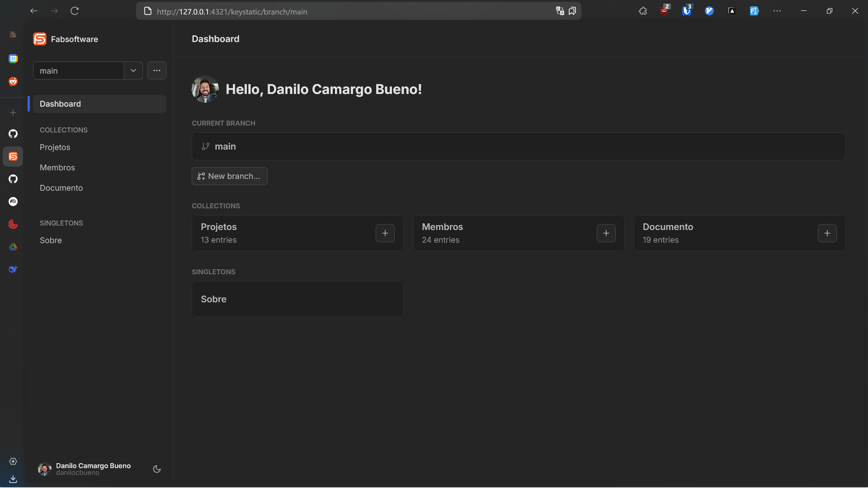Add a new Membros entry with plus
Image resolution: width=868 pixels, height=488 pixels.
pyautogui.click(x=606, y=233)
